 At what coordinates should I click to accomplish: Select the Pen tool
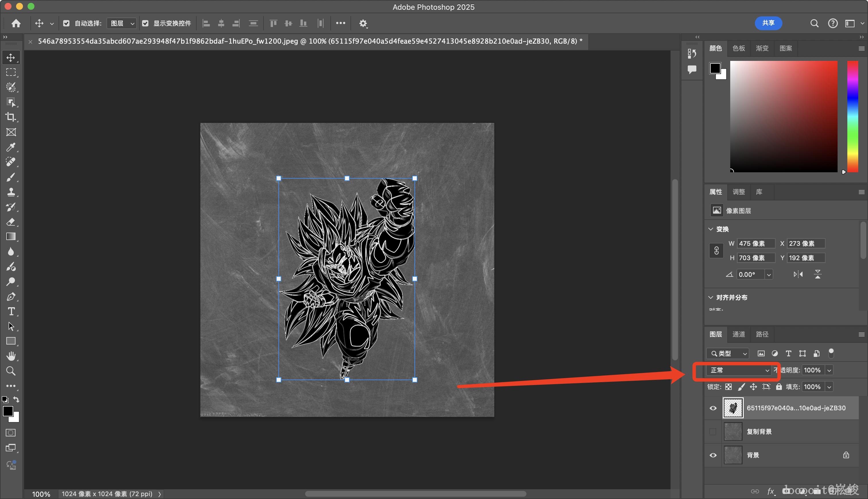click(x=11, y=297)
